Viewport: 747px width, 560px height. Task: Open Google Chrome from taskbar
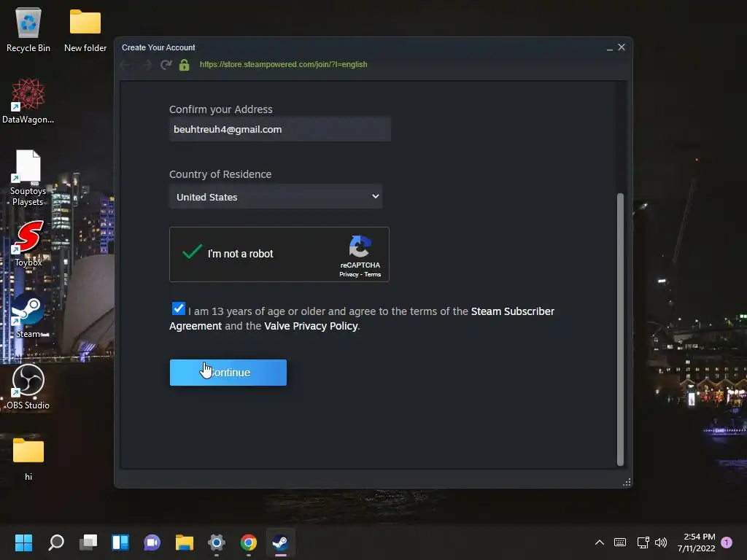248,542
